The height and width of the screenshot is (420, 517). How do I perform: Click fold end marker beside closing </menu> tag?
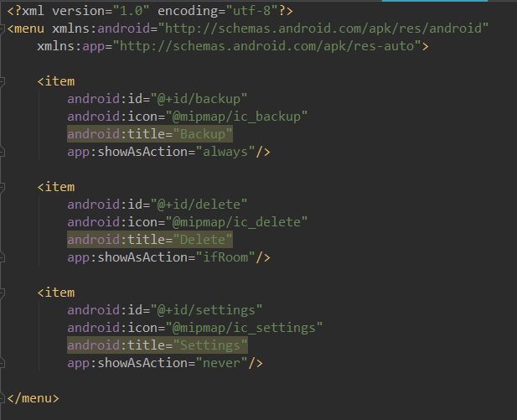[2, 398]
